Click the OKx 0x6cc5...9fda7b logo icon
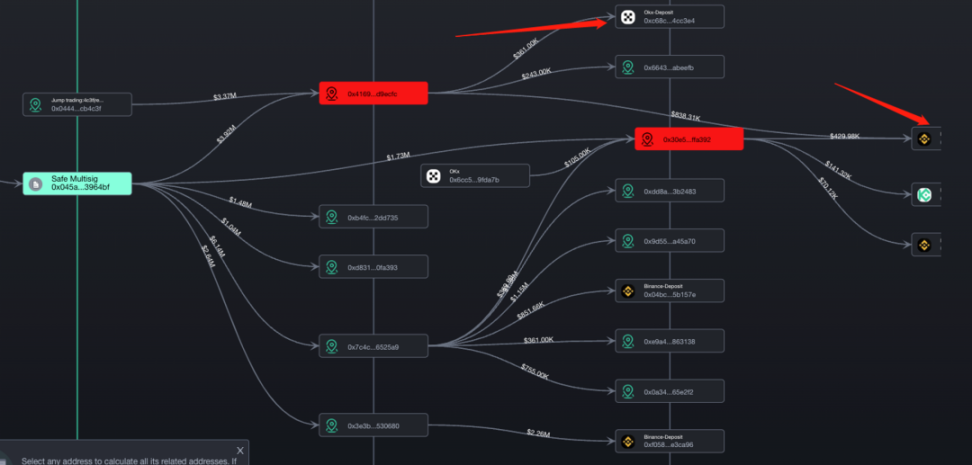Viewport: 972px width, 465px height. point(433,176)
